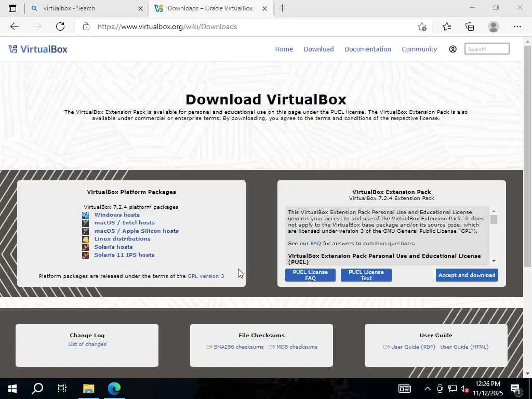The width and height of the screenshot is (532, 399).
Task: Click the macOS / Intel hosts icon
Action: click(86, 223)
